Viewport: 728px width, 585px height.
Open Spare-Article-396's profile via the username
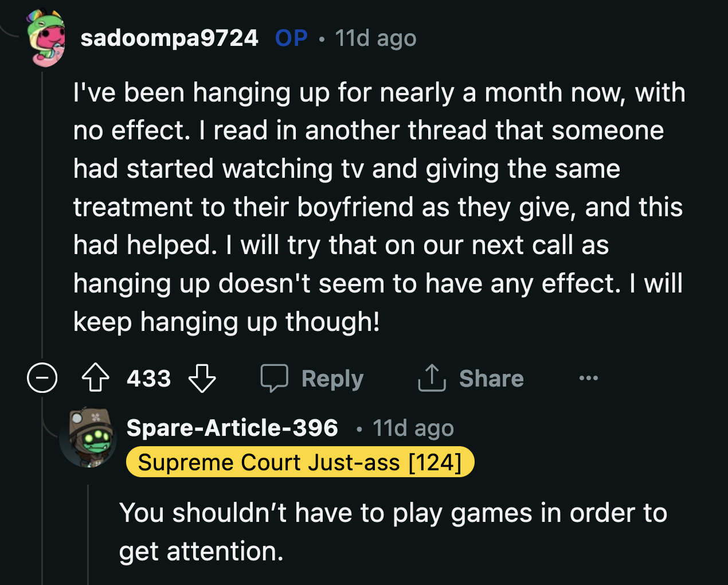pyautogui.click(x=232, y=427)
